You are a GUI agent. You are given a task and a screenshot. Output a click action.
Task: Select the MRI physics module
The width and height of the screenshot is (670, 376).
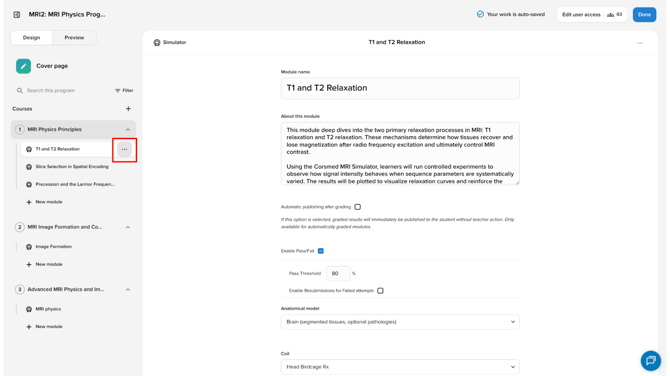pyautogui.click(x=48, y=309)
